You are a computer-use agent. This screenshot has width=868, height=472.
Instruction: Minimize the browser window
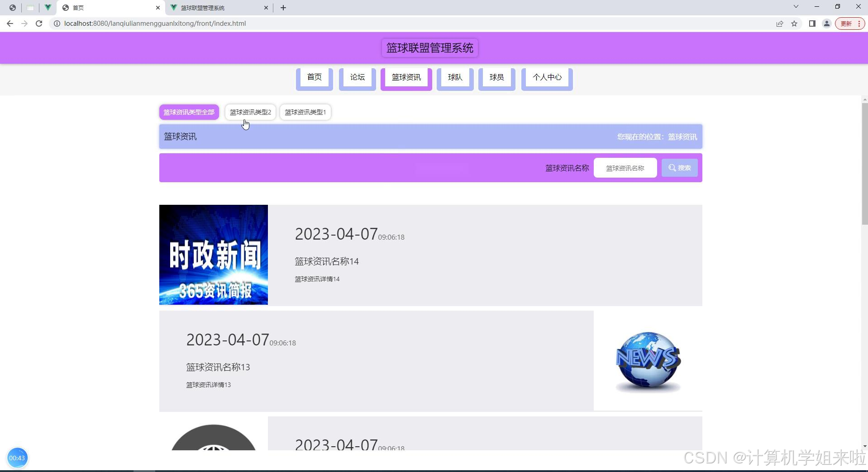[817, 7]
